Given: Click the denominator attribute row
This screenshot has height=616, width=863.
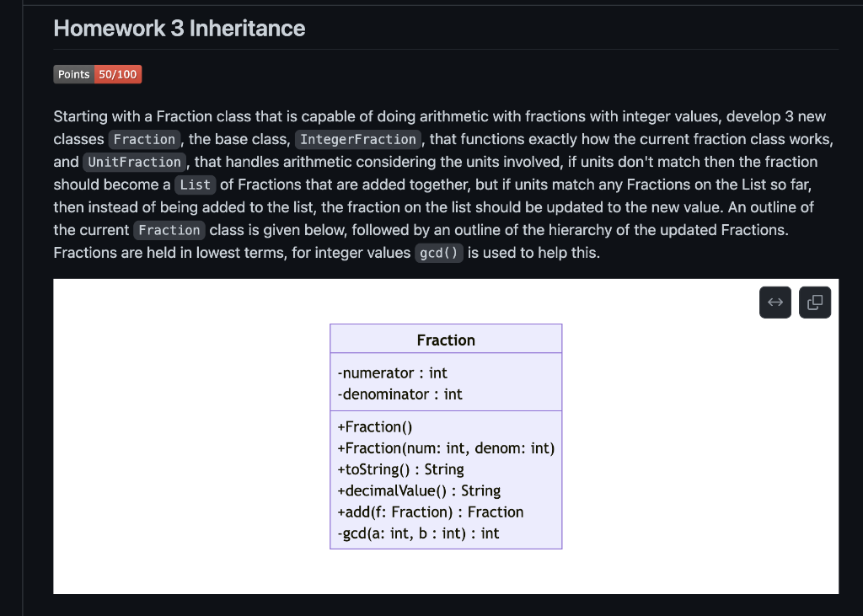Looking at the screenshot, I should (x=398, y=394).
